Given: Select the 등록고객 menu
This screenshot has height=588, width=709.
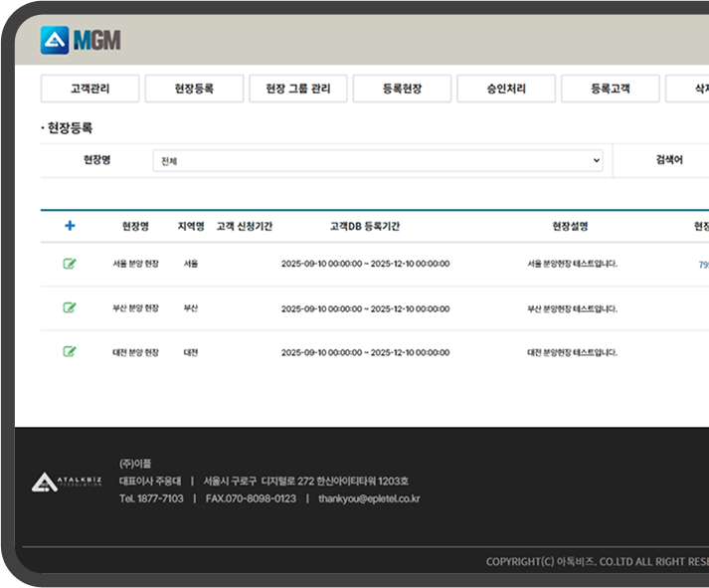Looking at the screenshot, I should click(610, 89).
